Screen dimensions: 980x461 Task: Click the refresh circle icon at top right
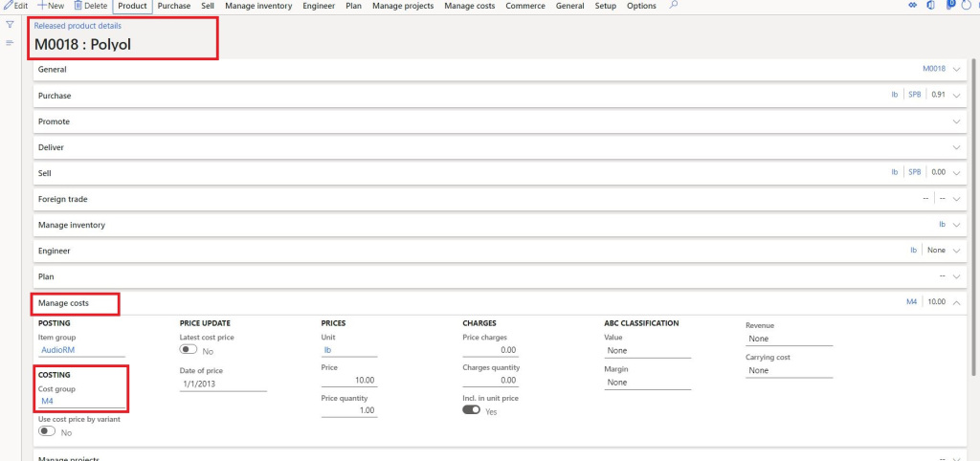point(965,6)
